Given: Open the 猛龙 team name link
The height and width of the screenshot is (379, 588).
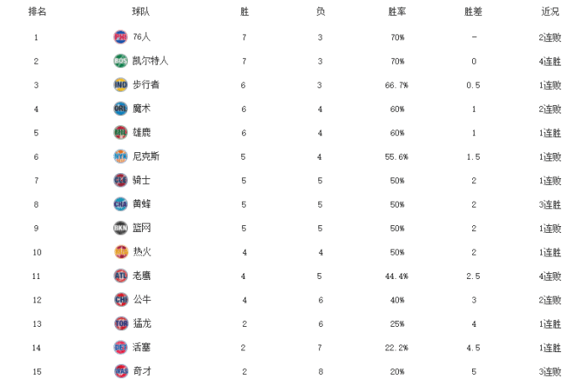Looking at the screenshot, I should point(141,323).
